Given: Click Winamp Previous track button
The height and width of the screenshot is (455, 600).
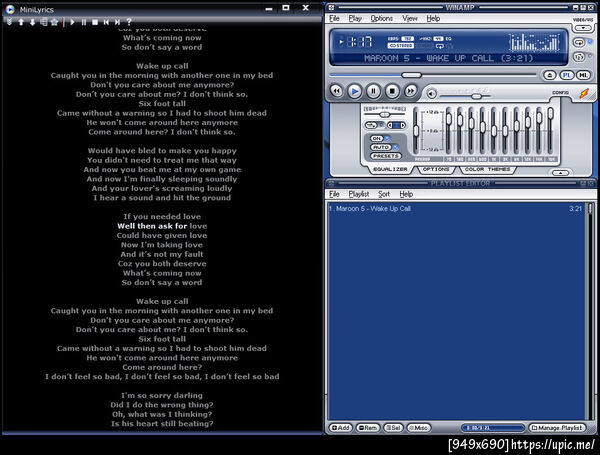Looking at the screenshot, I should tap(336, 91).
